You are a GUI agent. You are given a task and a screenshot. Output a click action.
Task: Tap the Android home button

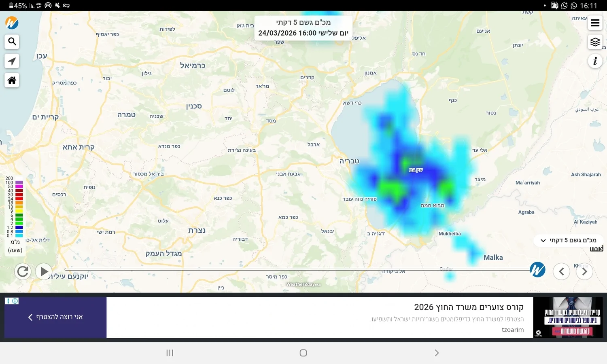pos(303,353)
